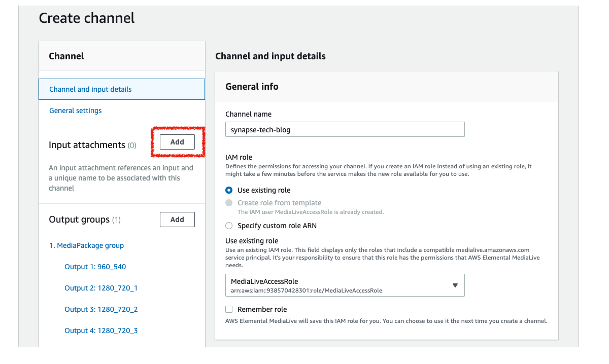The height and width of the screenshot is (364, 609).
Task: Expand the IAM role selection dropdown
Action: (345, 285)
